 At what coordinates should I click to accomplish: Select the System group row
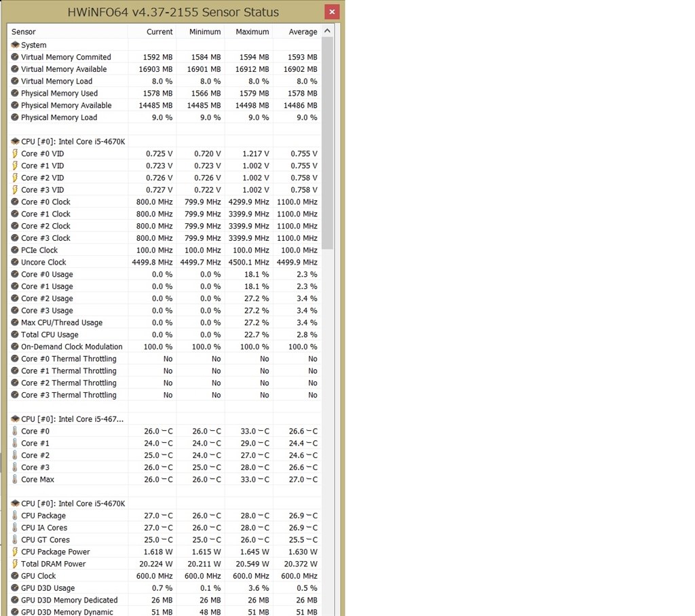[x=164, y=45]
